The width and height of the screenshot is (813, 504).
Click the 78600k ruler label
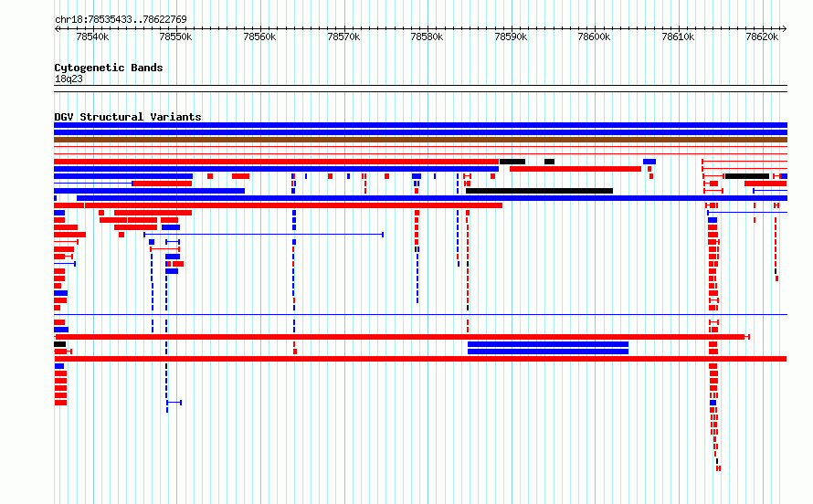[x=594, y=37]
